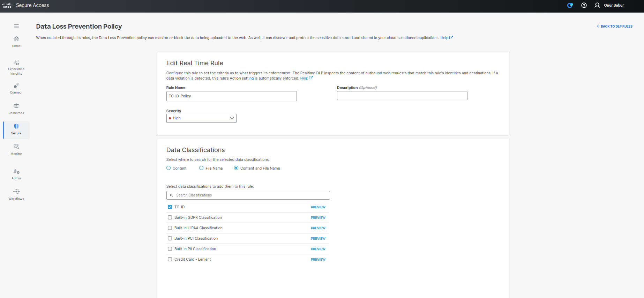
Task: Open the Connect section
Action: tap(16, 88)
